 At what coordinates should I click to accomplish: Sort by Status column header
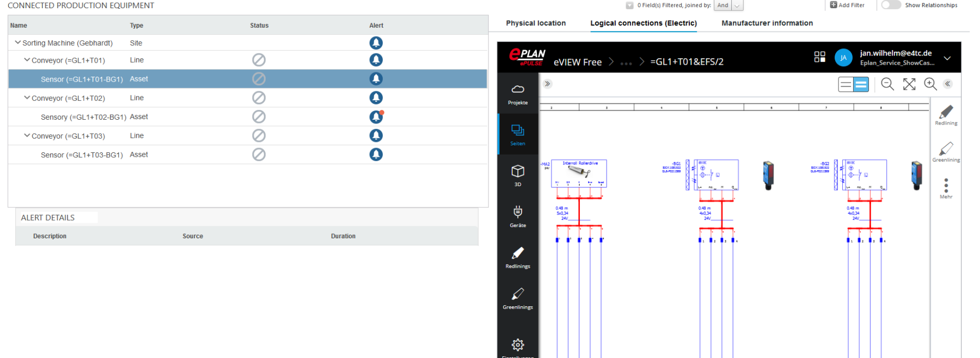[259, 26]
